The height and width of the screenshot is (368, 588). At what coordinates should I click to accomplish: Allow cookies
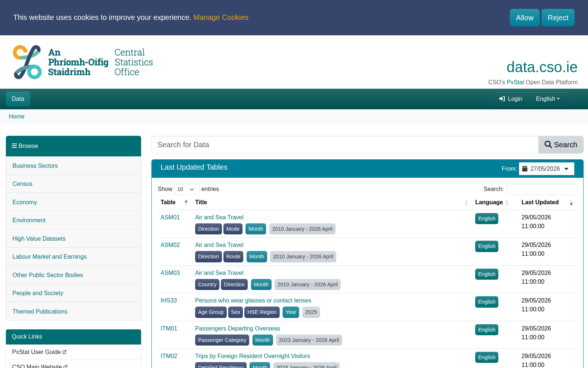(x=524, y=18)
